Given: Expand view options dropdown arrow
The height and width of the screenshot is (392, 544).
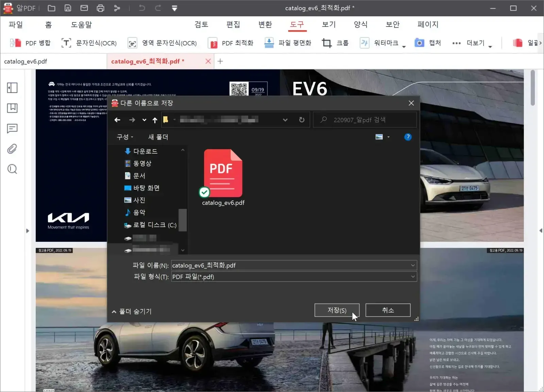Looking at the screenshot, I should click(x=388, y=137).
